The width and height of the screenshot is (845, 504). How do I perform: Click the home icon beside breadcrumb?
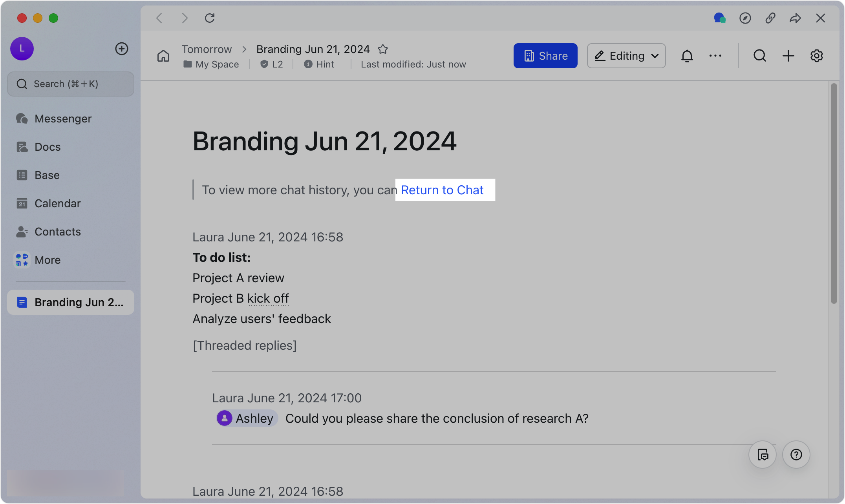tap(163, 56)
